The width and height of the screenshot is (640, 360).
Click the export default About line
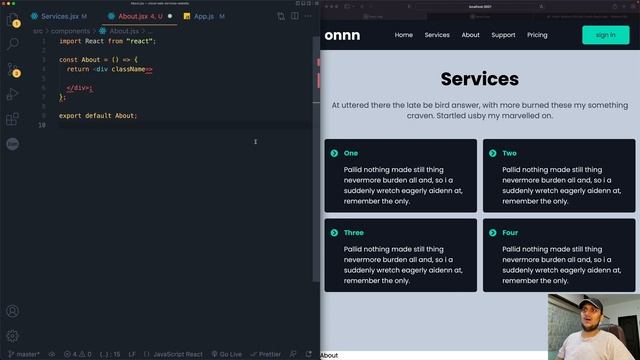pyautogui.click(x=98, y=116)
